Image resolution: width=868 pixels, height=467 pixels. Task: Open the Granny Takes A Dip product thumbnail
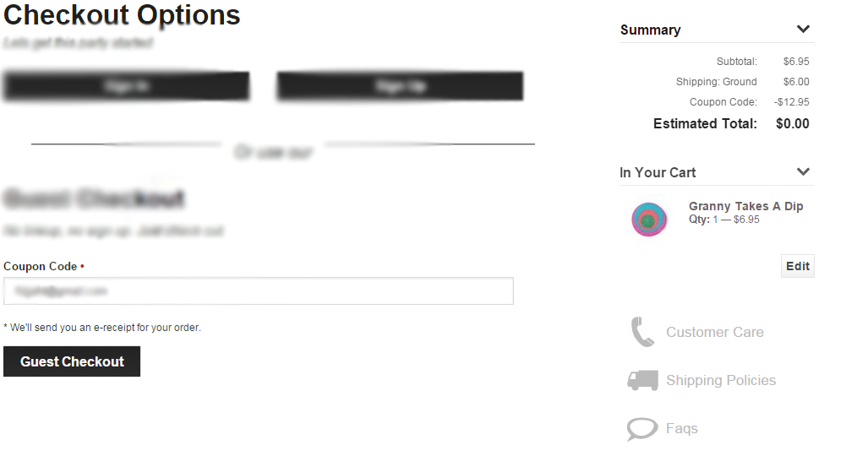coord(649,219)
